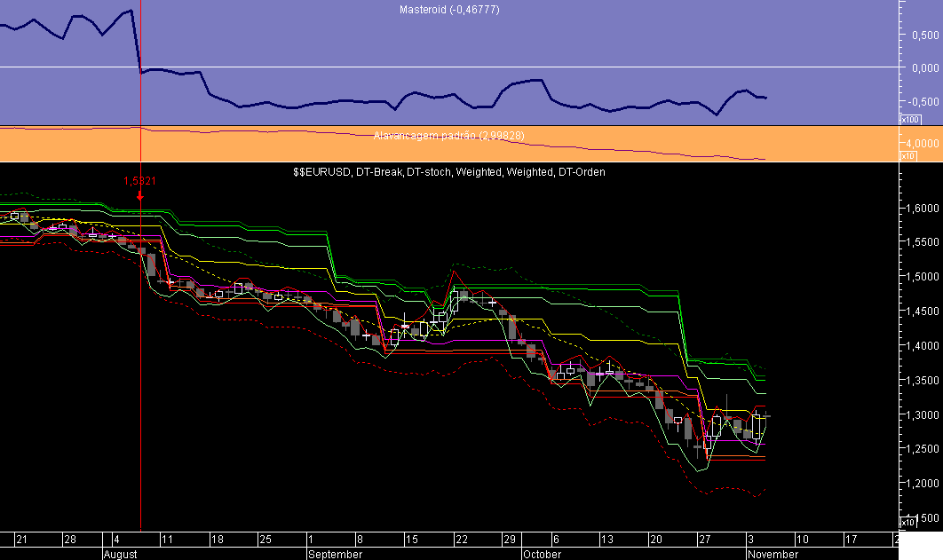Click the 1,2500 price level

click(x=923, y=449)
